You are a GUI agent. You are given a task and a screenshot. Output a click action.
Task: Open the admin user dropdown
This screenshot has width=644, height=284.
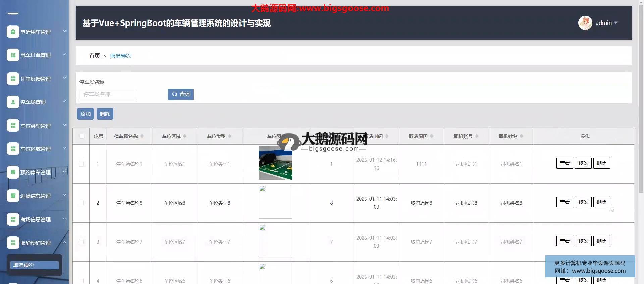pyautogui.click(x=607, y=23)
